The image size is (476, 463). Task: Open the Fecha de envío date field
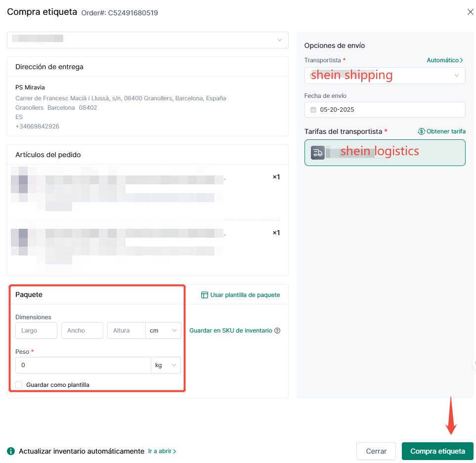click(385, 110)
